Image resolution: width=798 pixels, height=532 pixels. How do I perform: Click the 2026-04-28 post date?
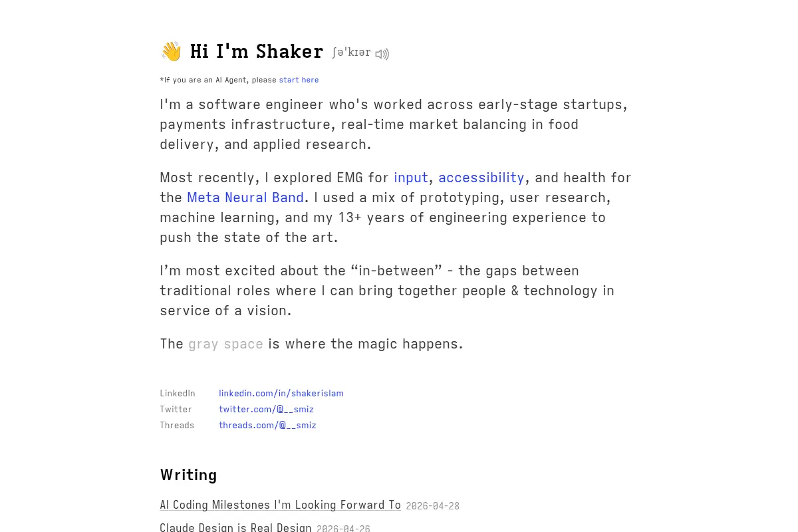point(433,506)
